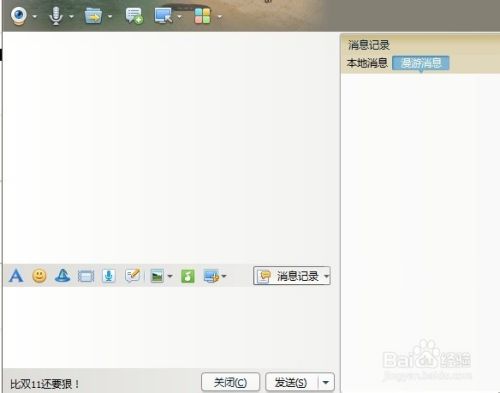Image resolution: width=500 pixels, height=393 pixels.
Task: Start remote desktop assistance icon
Action: coord(163,16)
